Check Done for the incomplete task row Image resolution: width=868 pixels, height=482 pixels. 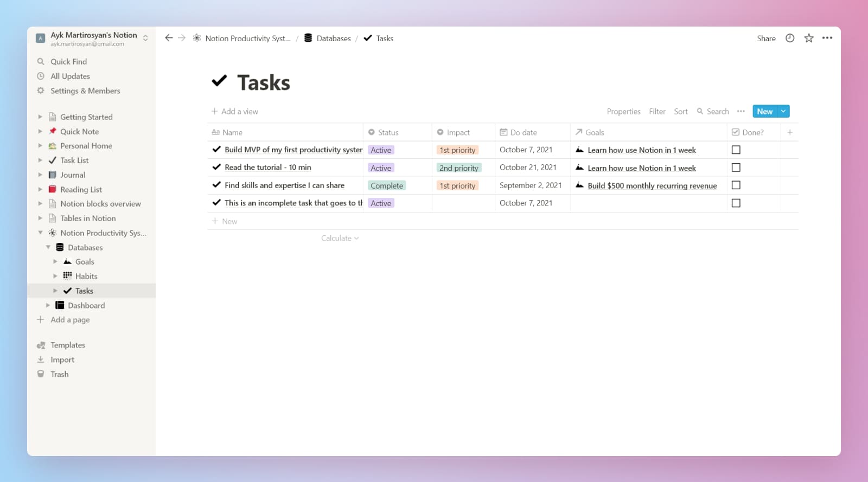[736, 203]
